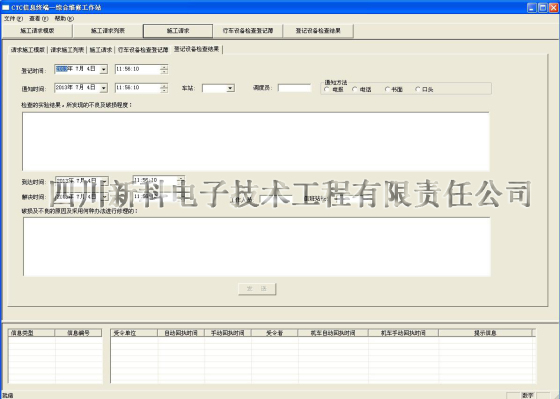Click the 登记设备检查结果 toolbar button
This screenshot has height=399, width=560.
pos(318,31)
